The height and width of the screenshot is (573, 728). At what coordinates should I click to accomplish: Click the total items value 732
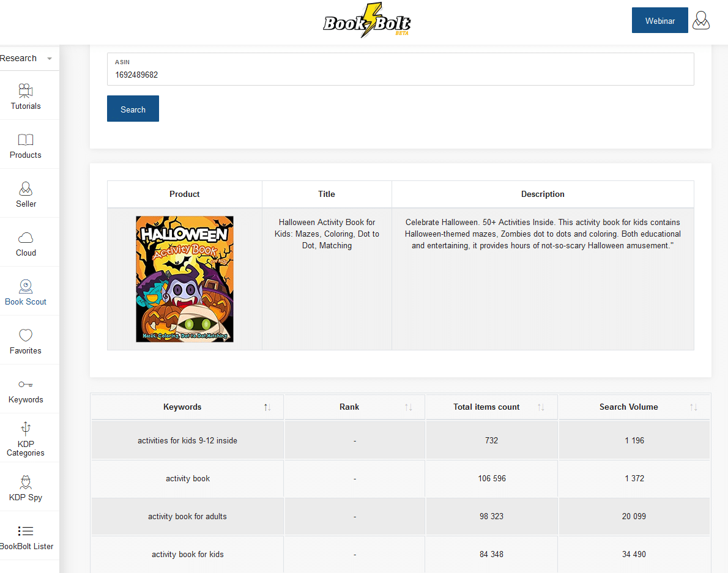pyautogui.click(x=491, y=441)
